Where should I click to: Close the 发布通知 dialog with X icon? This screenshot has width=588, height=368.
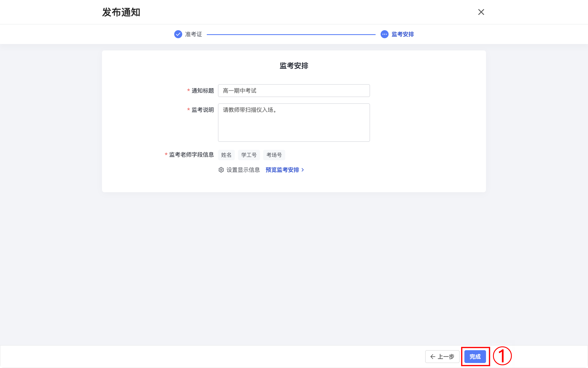point(481,12)
